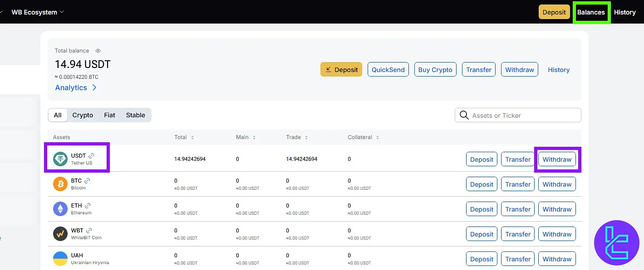
Task: Click the link icon next to WBT
Action: [89, 230]
